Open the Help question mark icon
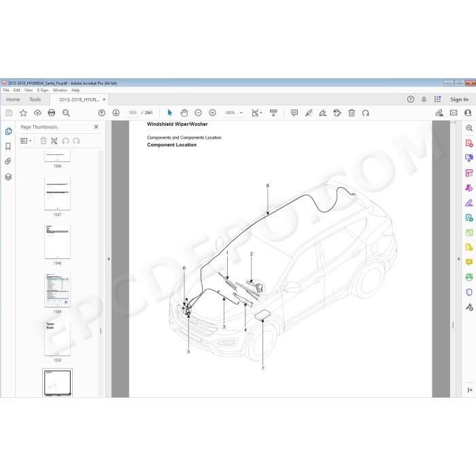 [x=411, y=99]
